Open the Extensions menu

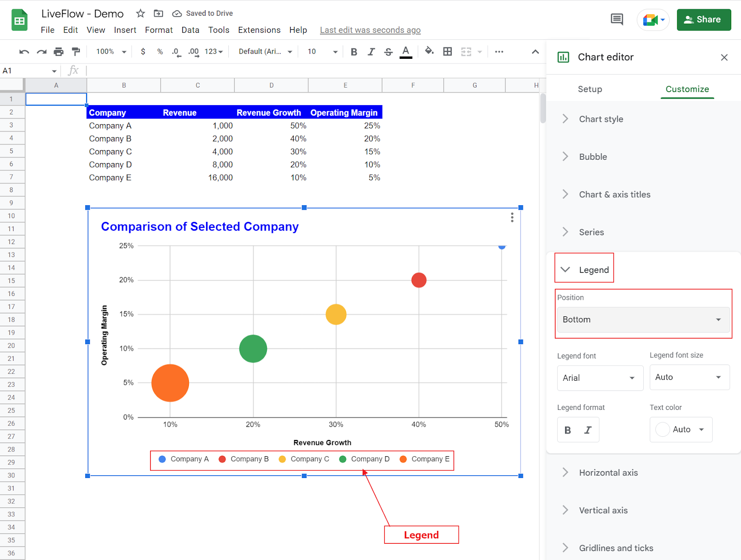(259, 30)
